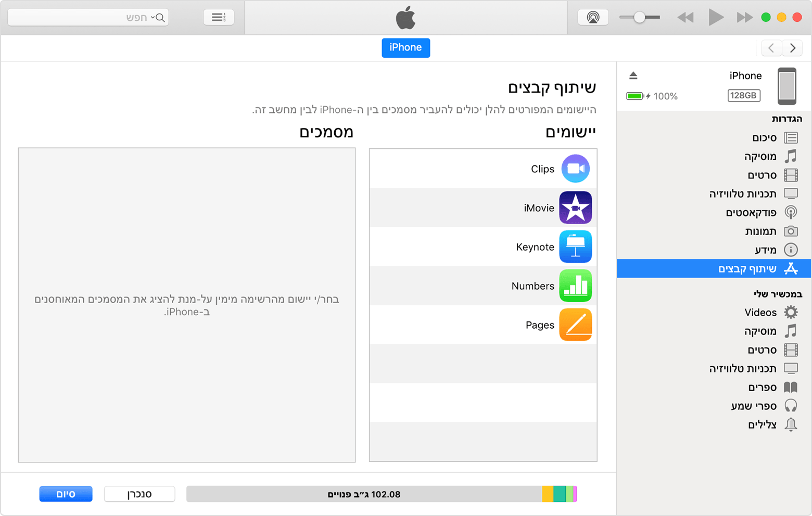
Task: Navigate forward with the right chevron
Action: (792, 48)
